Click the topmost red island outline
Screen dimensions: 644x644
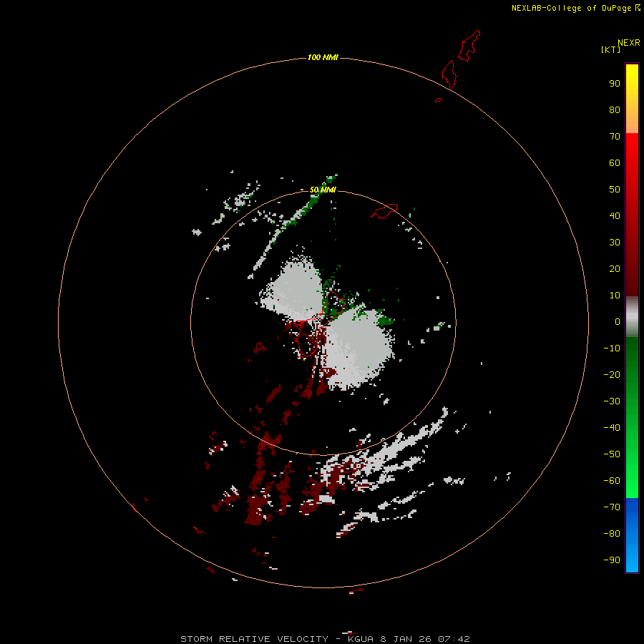coord(469,46)
